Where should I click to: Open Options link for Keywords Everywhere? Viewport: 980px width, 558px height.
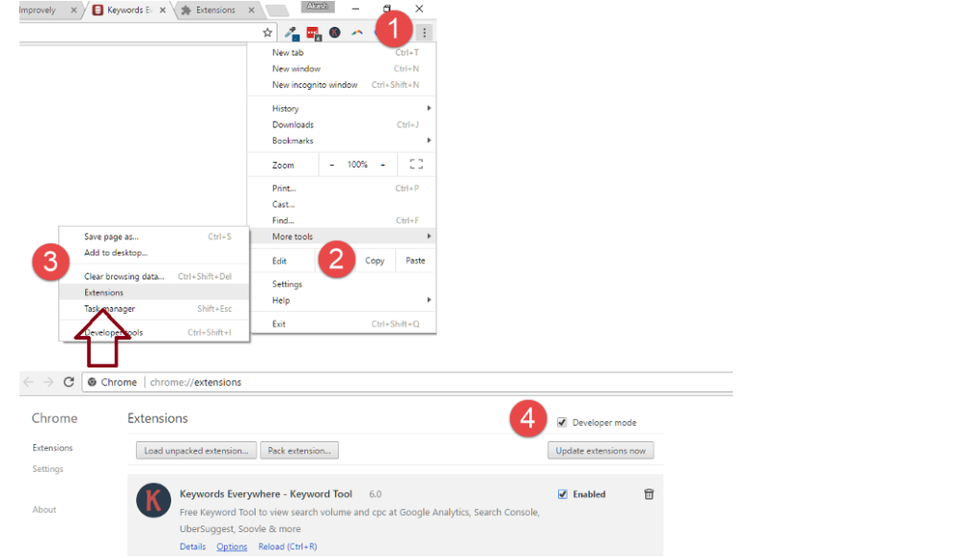pos(232,547)
